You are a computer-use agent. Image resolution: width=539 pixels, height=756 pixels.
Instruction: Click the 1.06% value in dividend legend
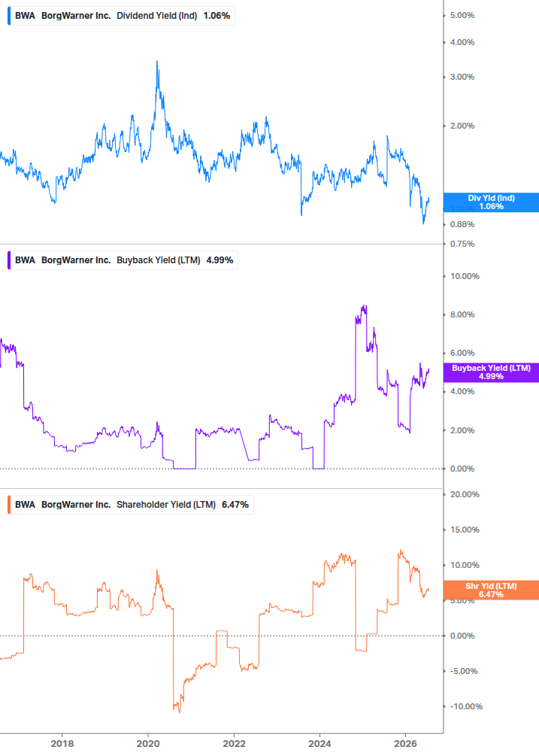217,16
